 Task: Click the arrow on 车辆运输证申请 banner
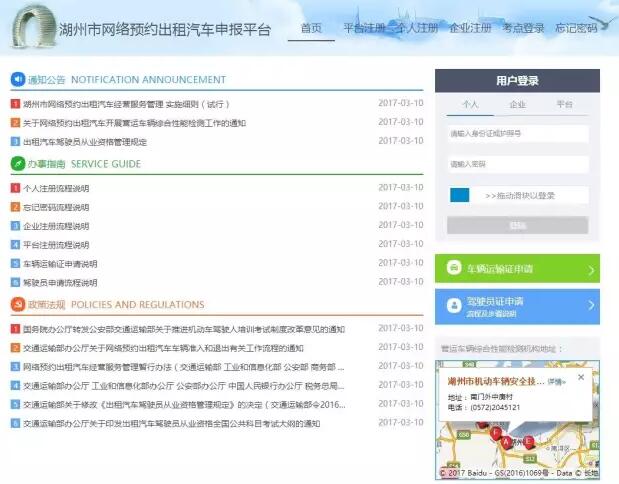[x=591, y=269]
